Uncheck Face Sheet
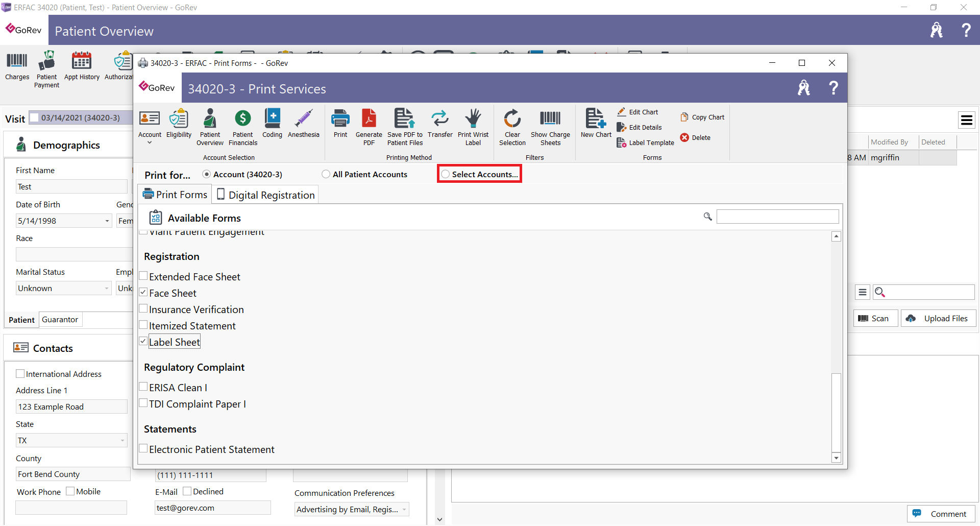The image size is (980, 526). 143,293
